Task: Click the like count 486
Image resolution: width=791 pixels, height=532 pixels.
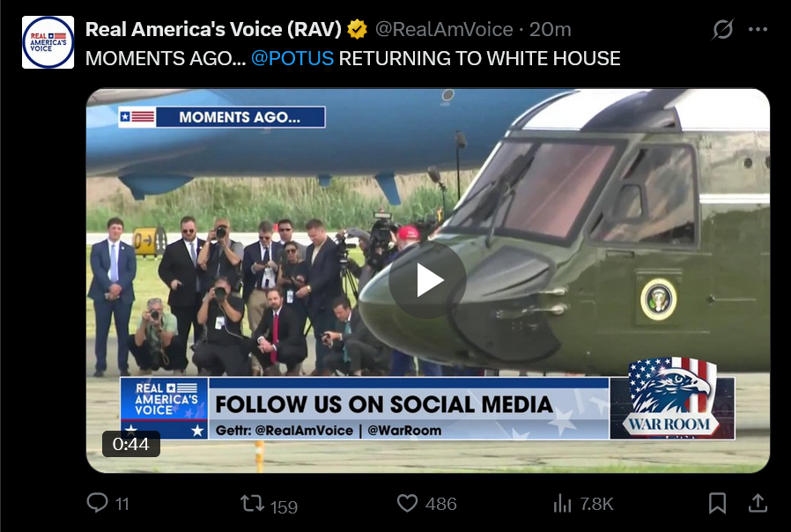Action: tap(441, 504)
